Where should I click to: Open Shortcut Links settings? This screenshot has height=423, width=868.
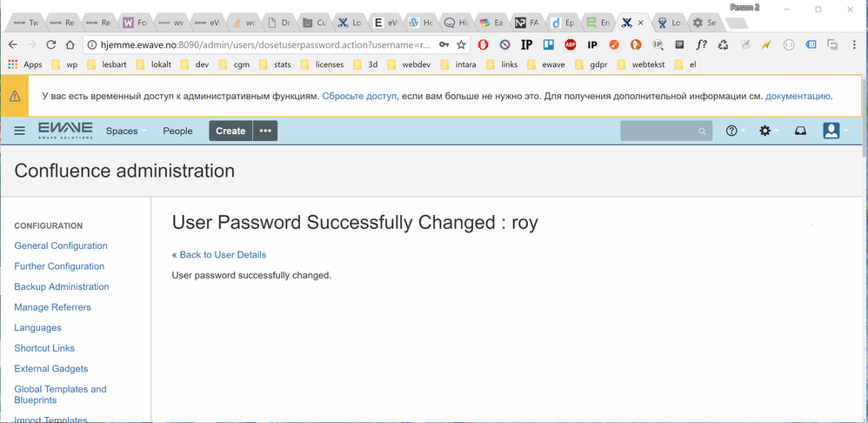(x=44, y=348)
